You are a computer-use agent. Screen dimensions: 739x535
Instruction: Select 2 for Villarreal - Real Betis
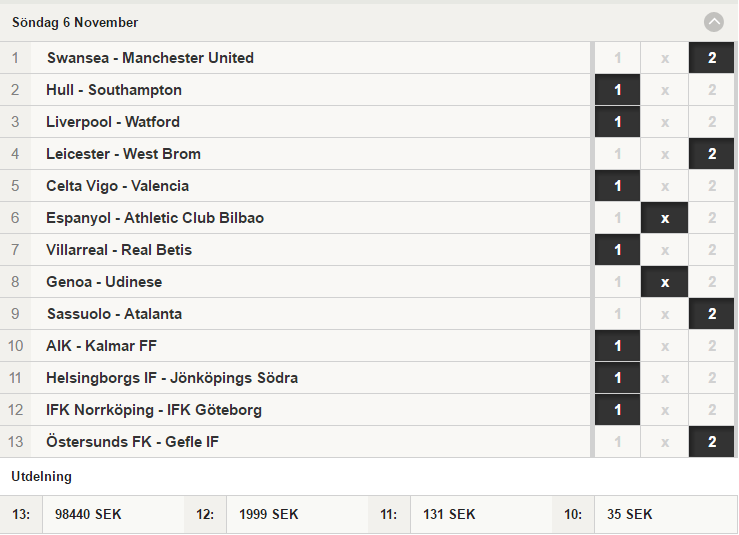712,250
